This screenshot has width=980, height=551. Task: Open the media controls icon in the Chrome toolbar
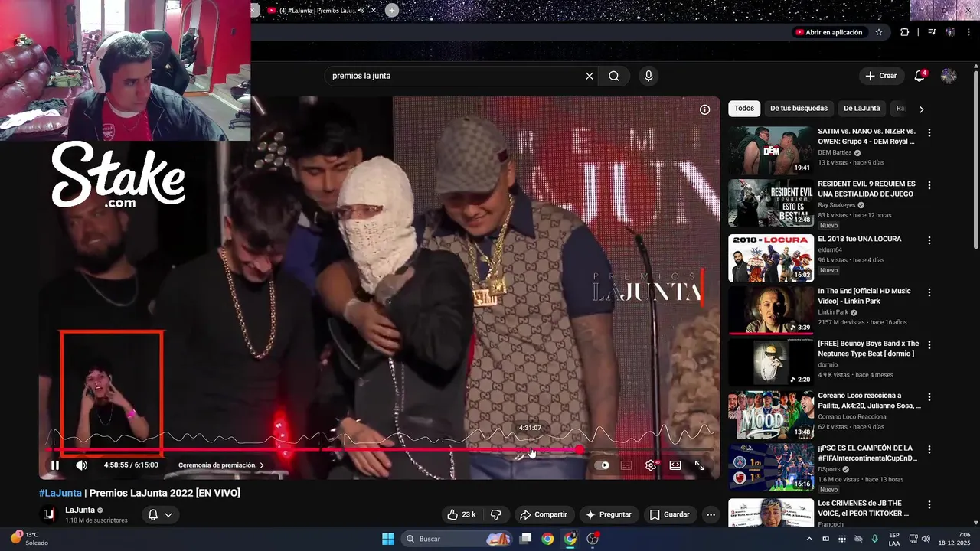pyautogui.click(x=932, y=32)
